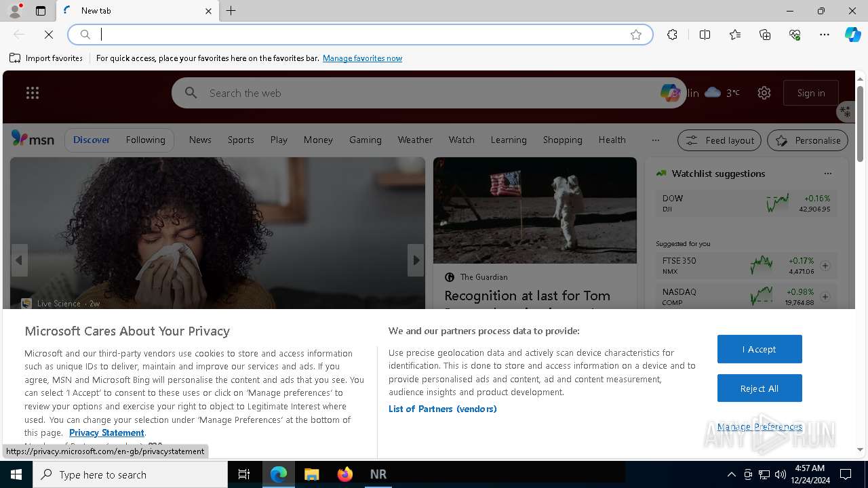This screenshot has height=488, width=868.
Task: Open the notification center
Action: point(846,474)
